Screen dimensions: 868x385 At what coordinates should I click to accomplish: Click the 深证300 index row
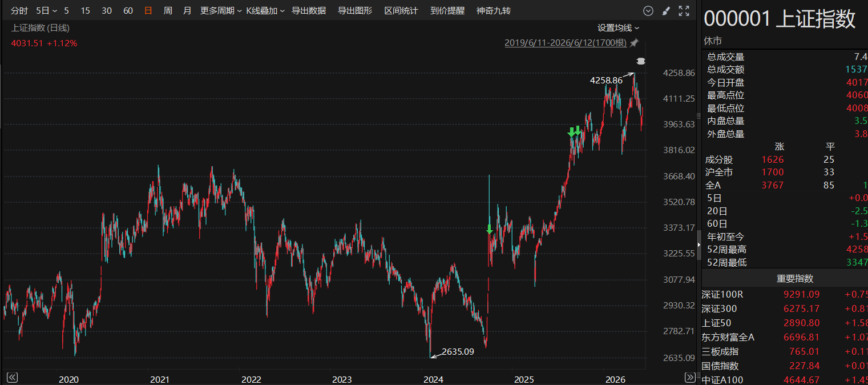point(785,309)
